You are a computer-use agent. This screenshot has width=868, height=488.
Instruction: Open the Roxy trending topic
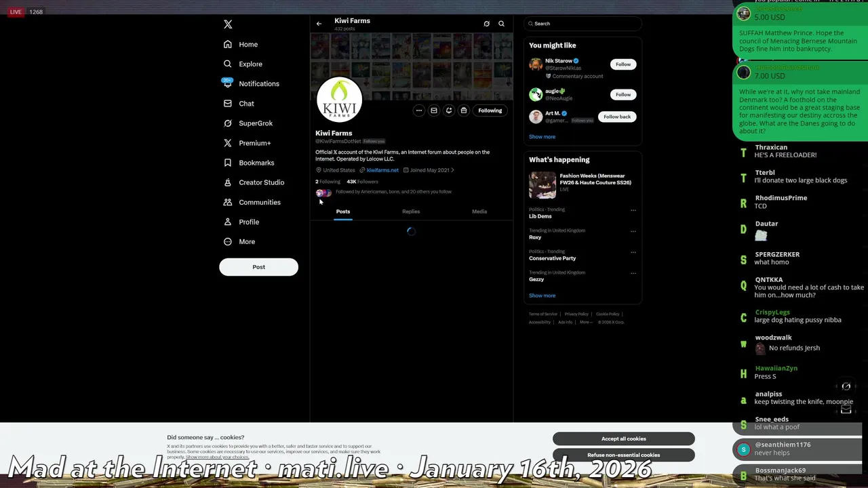pyautogui.click(x=535, y=237)
